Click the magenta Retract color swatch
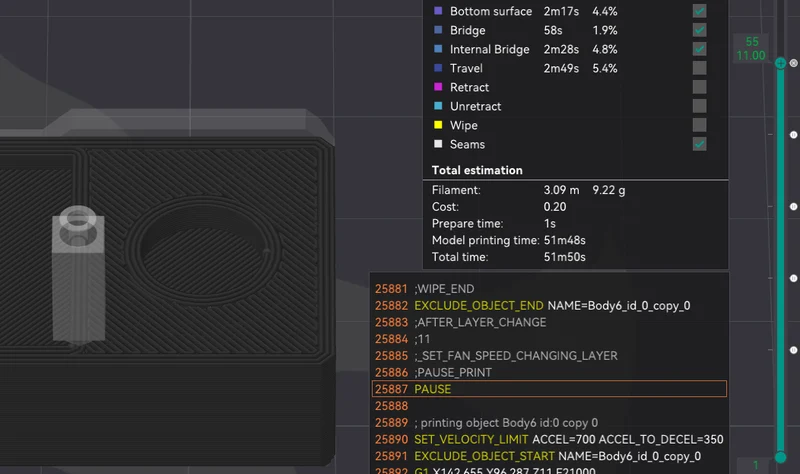Viewport: 800px width, 474px height. (438, 87)
